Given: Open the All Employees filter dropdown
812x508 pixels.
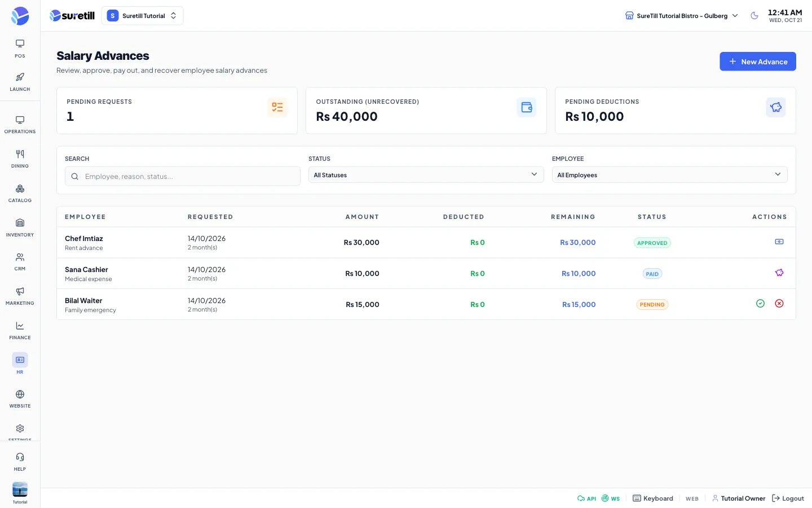Looking at the screenshot, I should tap(669, 175).
